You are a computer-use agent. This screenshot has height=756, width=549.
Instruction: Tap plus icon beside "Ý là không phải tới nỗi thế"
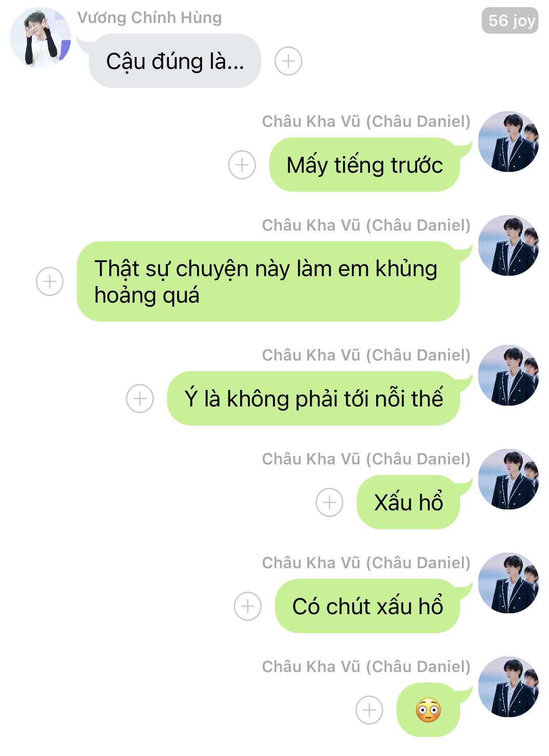pos(140,399)
